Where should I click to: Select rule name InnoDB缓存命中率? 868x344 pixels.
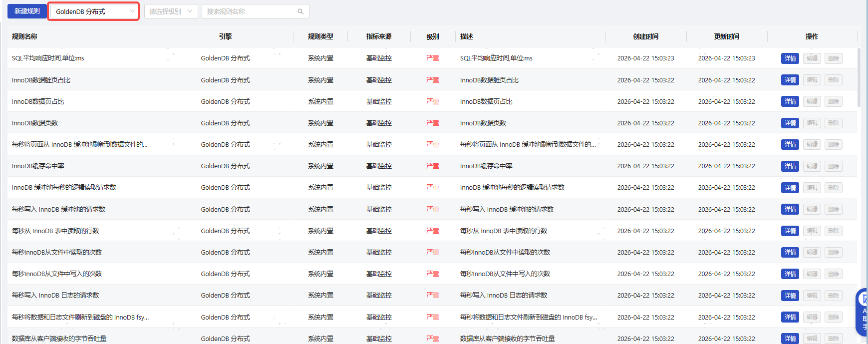38,166
